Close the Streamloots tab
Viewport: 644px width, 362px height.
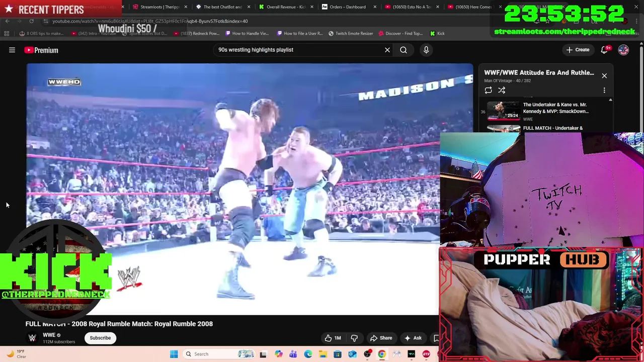186,7
